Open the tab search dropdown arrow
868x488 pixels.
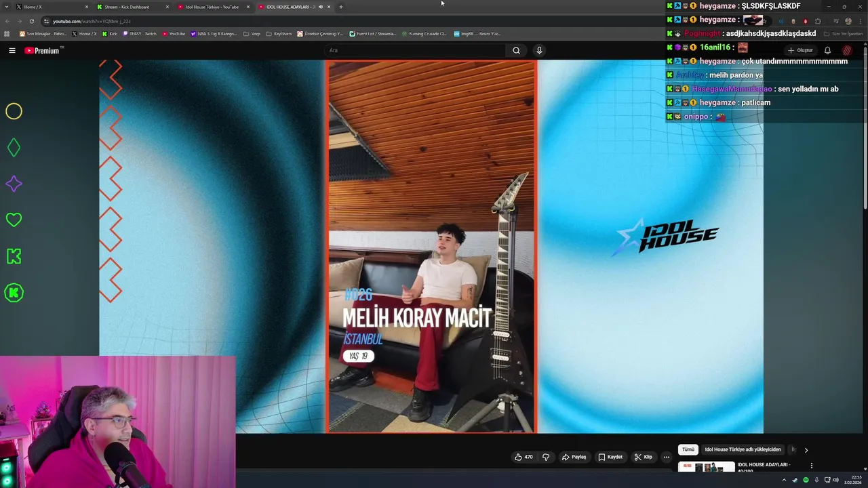coord(5,7)
